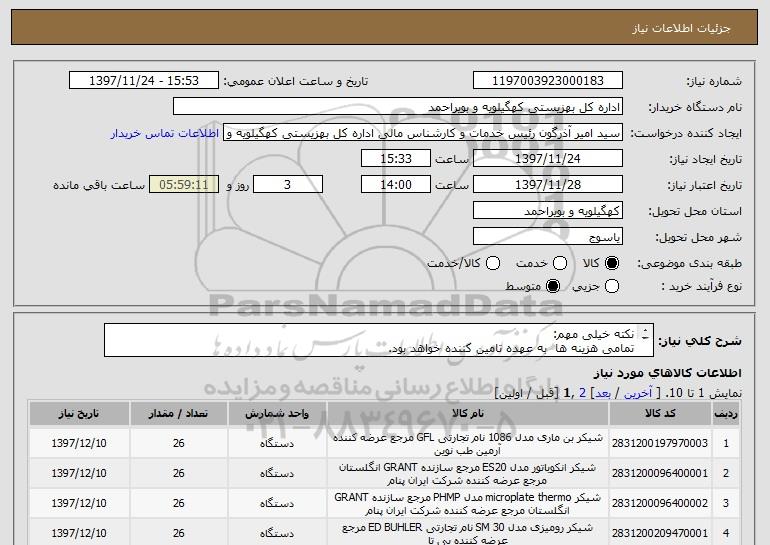
Task: Click delivery province field کهگیلویه و بویراحمد
Action: tap(548, 211)
